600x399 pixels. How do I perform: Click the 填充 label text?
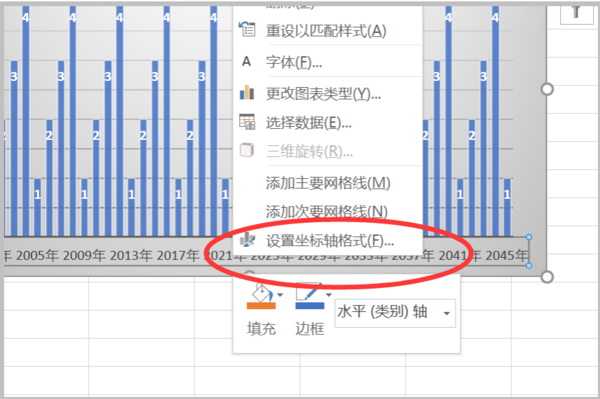261,329
